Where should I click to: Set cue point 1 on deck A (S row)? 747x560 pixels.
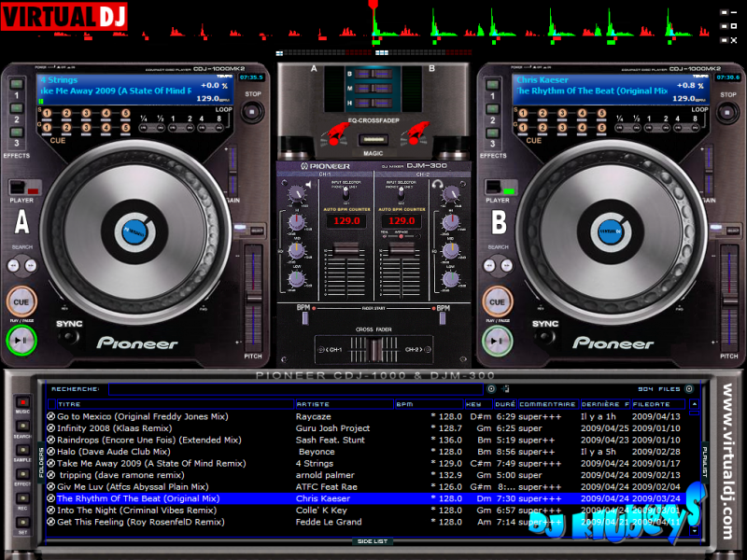(x=47, y=113)
